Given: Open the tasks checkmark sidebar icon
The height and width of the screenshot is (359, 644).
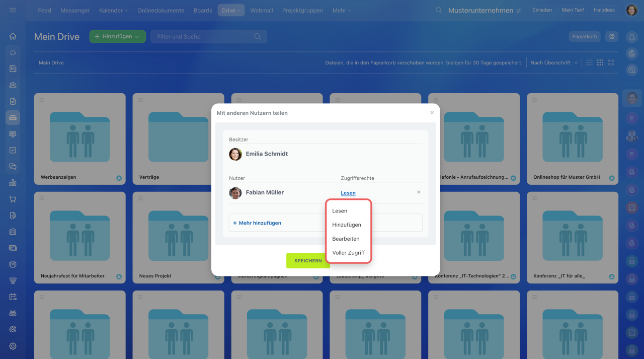Looking at the screenshot, I should coord(13,150).
